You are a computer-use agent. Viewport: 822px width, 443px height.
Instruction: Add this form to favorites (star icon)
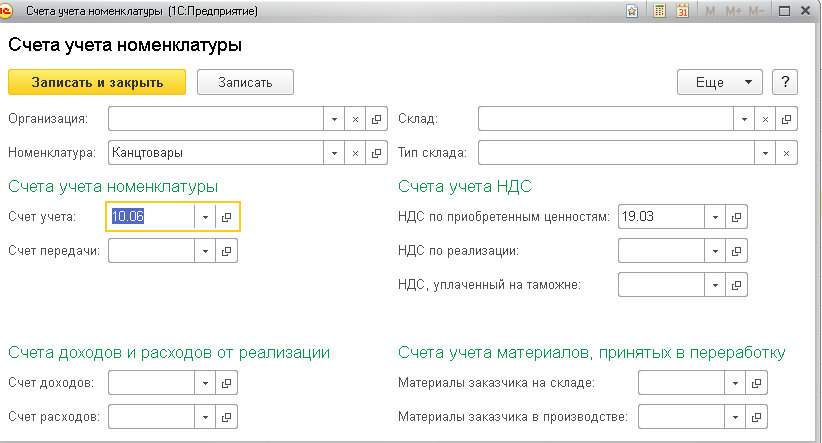pyautogui.click(x=632, y=11)
